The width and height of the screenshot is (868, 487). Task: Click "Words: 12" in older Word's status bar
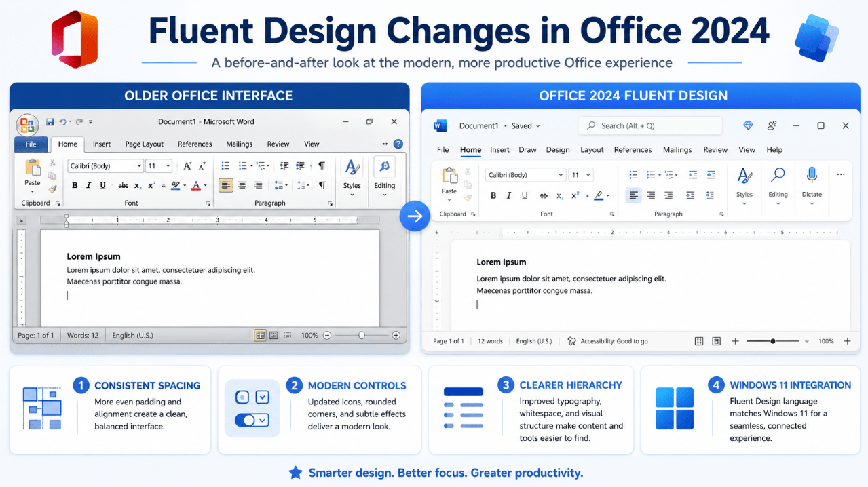[83, 335]
